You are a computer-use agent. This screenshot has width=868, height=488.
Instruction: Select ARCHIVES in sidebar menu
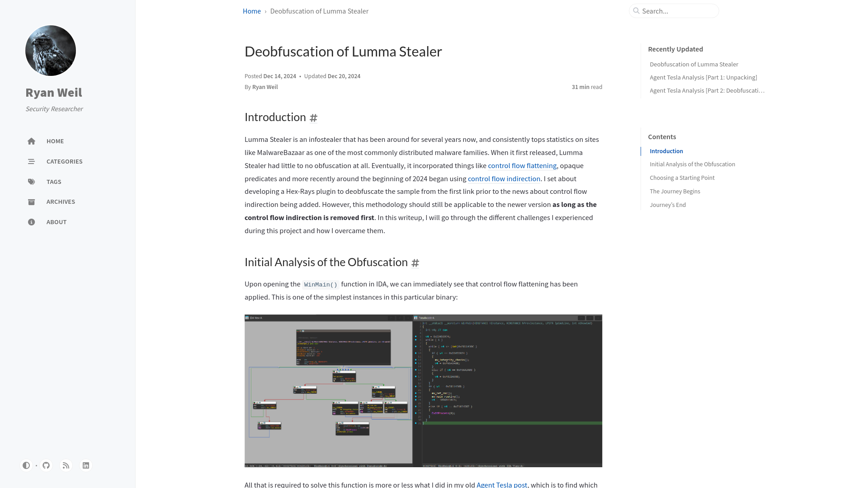pyautogui.click(x=61, y=202)
